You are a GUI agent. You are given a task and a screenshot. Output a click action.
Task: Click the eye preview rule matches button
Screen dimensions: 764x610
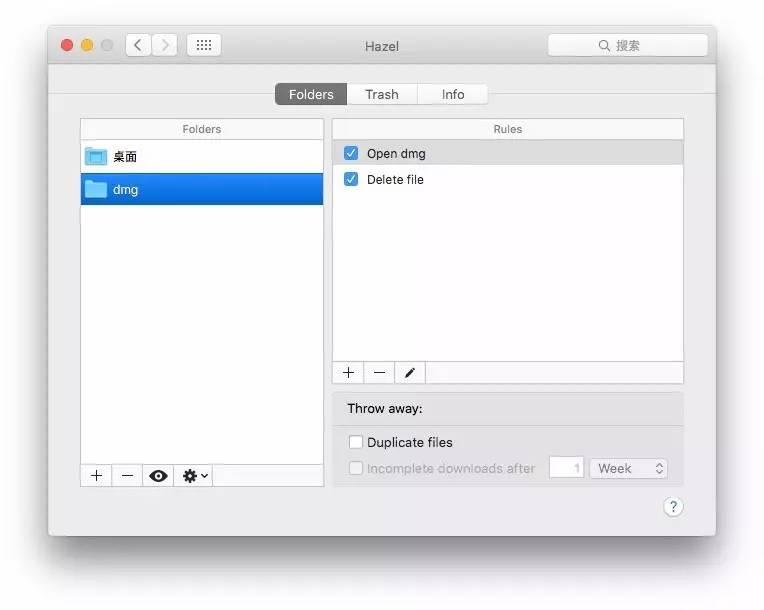(158, 476)
